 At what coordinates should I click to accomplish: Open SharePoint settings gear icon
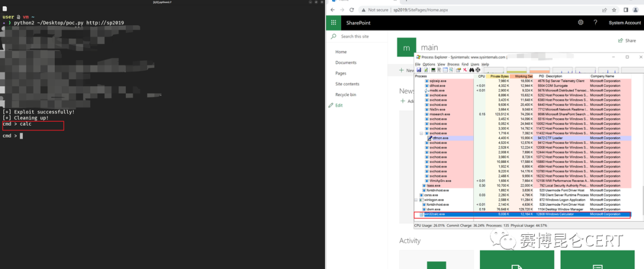pyautogui.click(x=581, y=23)
